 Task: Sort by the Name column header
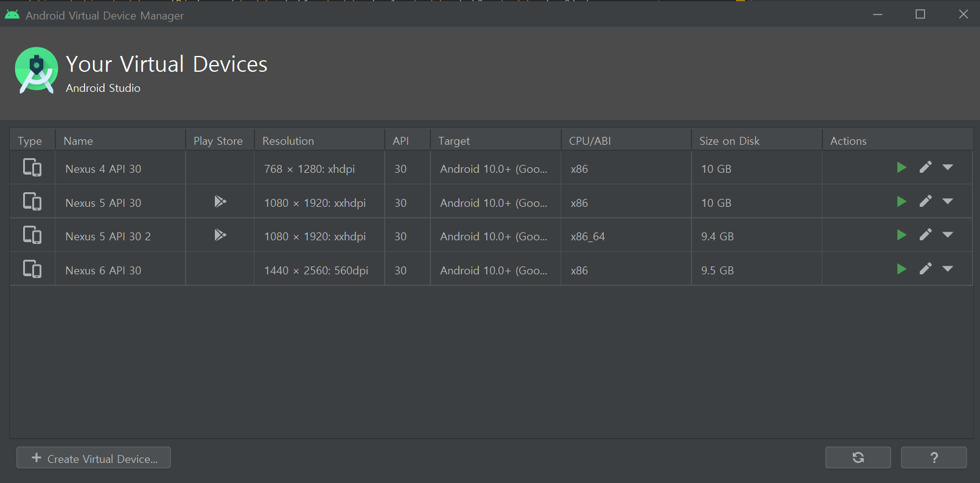121,141
